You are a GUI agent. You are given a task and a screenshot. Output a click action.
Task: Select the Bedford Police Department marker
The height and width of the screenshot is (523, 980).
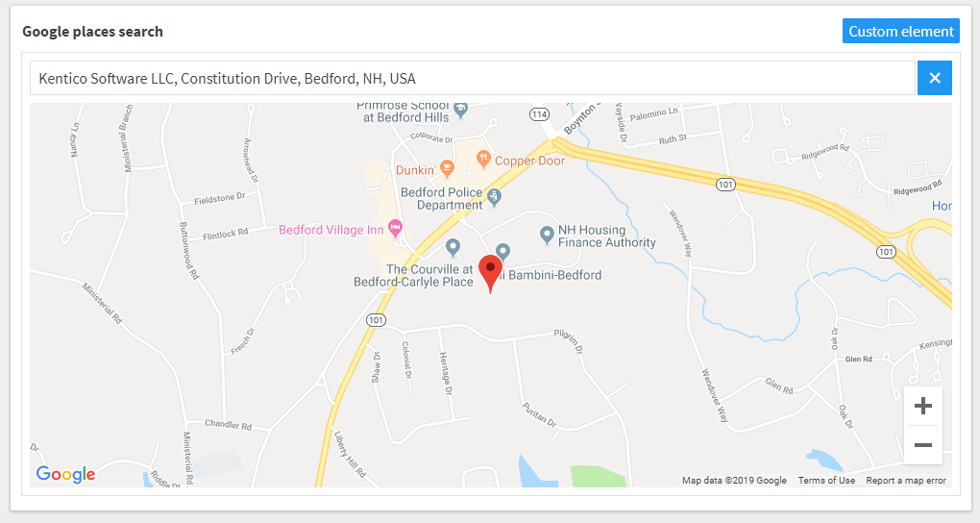(x=495, y=197)
